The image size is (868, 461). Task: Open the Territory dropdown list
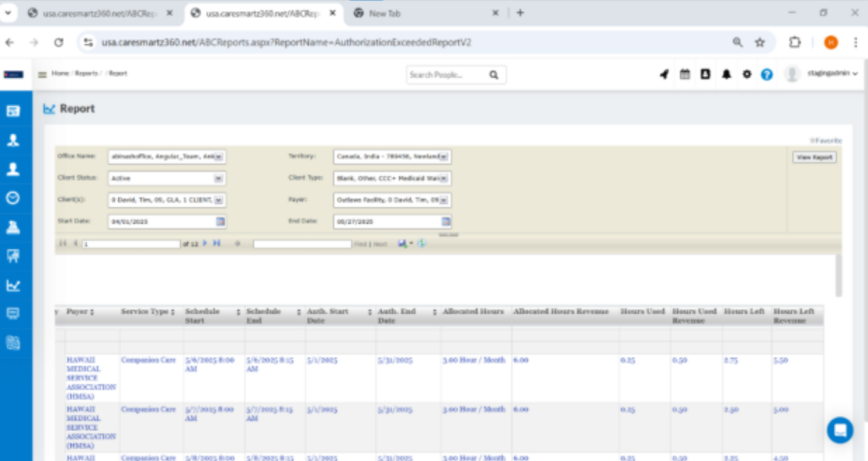click(444, 156)
